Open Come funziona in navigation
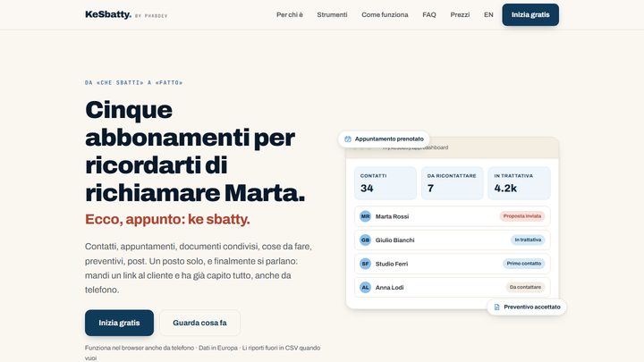 [x=385, y=15]
